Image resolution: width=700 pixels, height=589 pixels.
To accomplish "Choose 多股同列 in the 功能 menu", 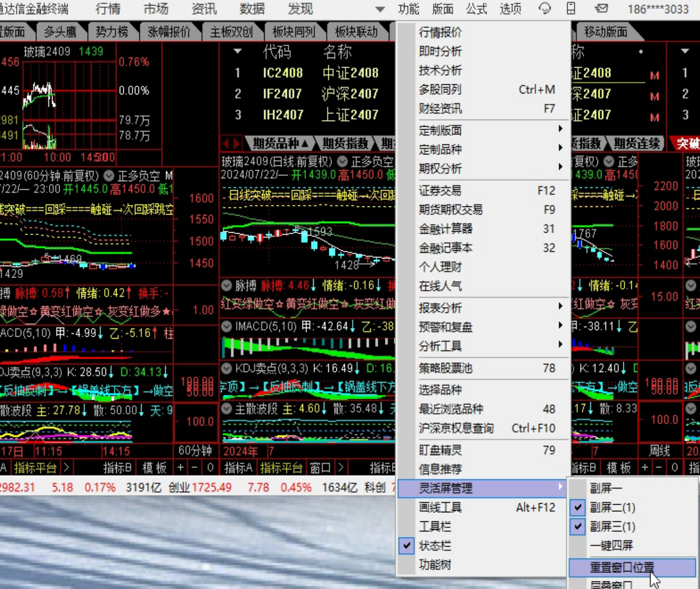I will click(x=482, y=89).
